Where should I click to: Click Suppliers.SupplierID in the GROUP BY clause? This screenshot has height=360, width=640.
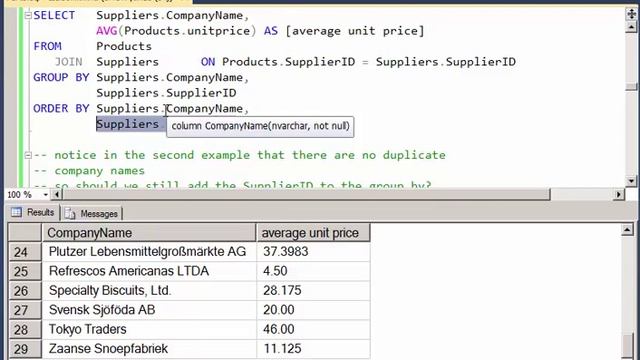pyautogui.click(x=166, y=93)
